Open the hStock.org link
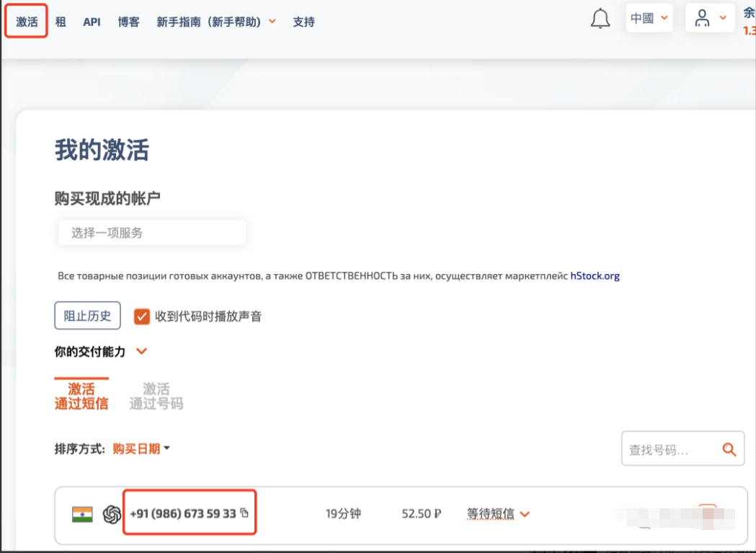This screenshot has height=553, width=756. 595,275
